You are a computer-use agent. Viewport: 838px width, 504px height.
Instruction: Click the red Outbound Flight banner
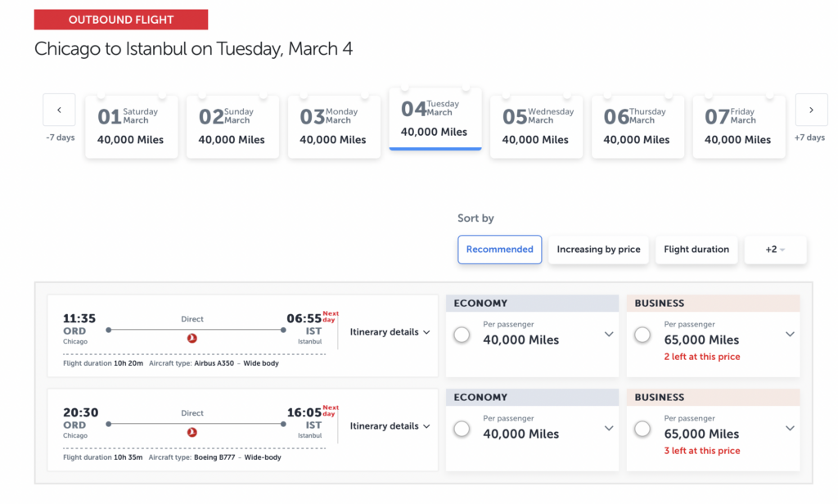[121, 20]
